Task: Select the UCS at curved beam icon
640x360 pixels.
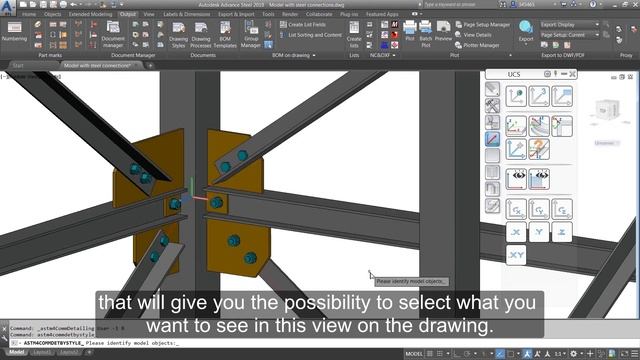Action: (539, 126)
